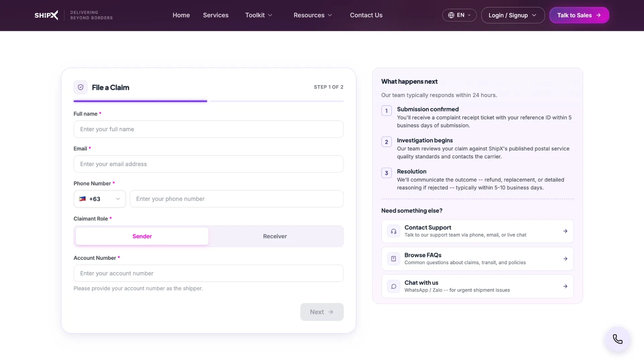The height and width of the screenshot is (362, 644).
Task: Click the floating phone call icon
Action: 618,339
